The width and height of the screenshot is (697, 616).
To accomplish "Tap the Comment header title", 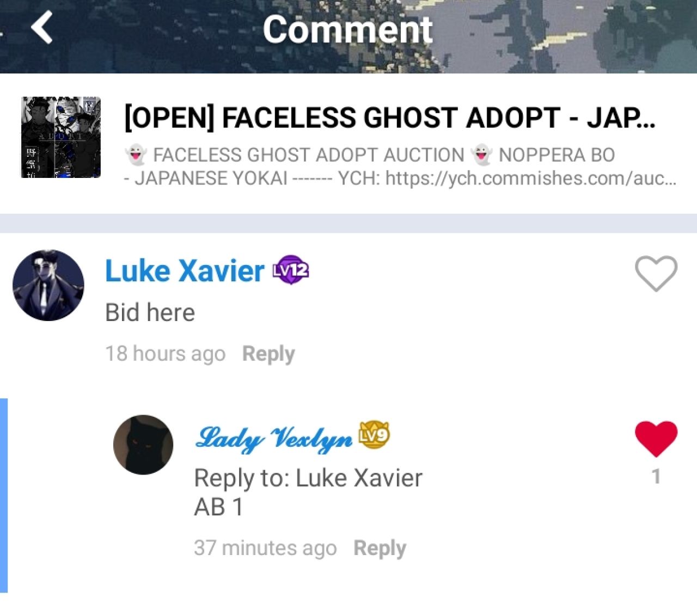I will [347, 29].
